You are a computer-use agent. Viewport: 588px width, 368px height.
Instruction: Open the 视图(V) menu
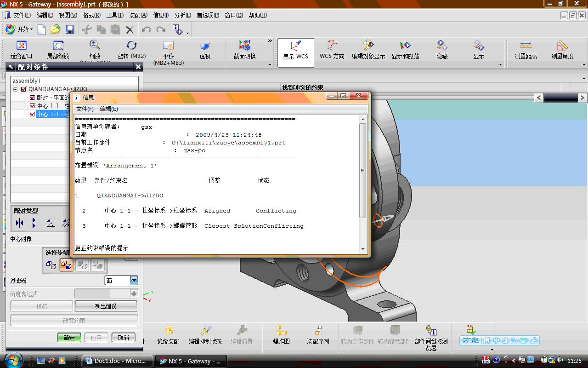tap(68, 15)
